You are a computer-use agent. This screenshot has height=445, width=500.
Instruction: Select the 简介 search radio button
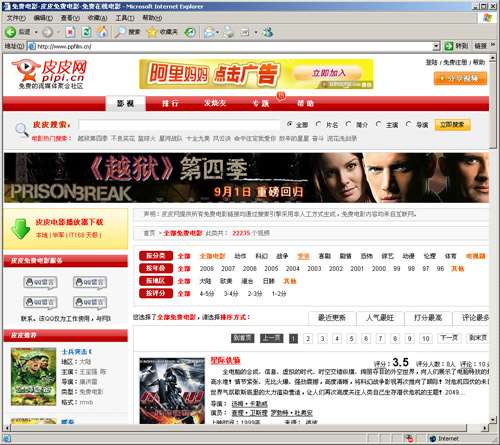(x=348, y=124)
